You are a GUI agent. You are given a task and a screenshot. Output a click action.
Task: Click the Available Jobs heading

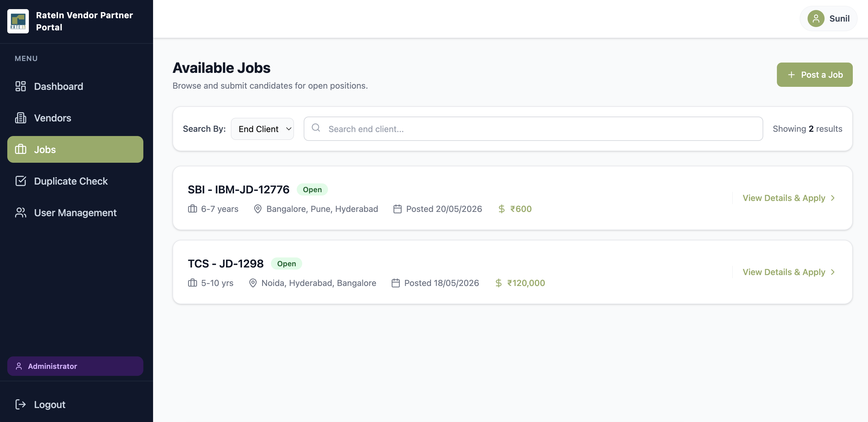coord(221,68)
